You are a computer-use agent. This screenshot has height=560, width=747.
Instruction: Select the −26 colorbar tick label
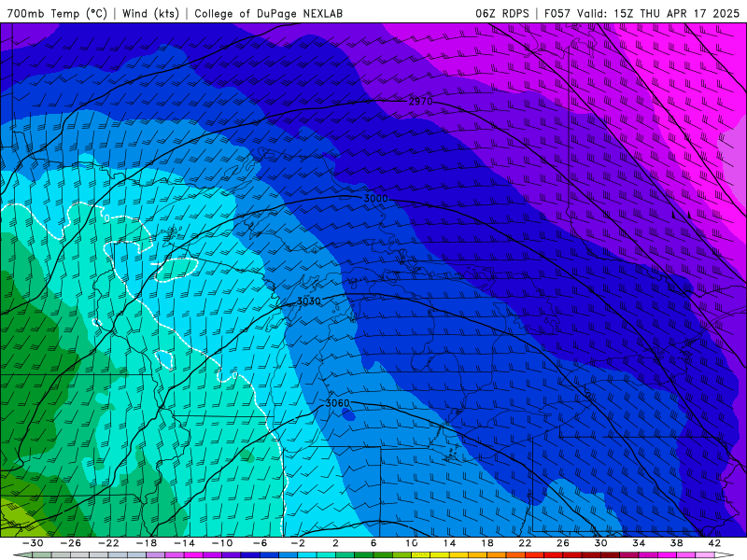point(71,543)
